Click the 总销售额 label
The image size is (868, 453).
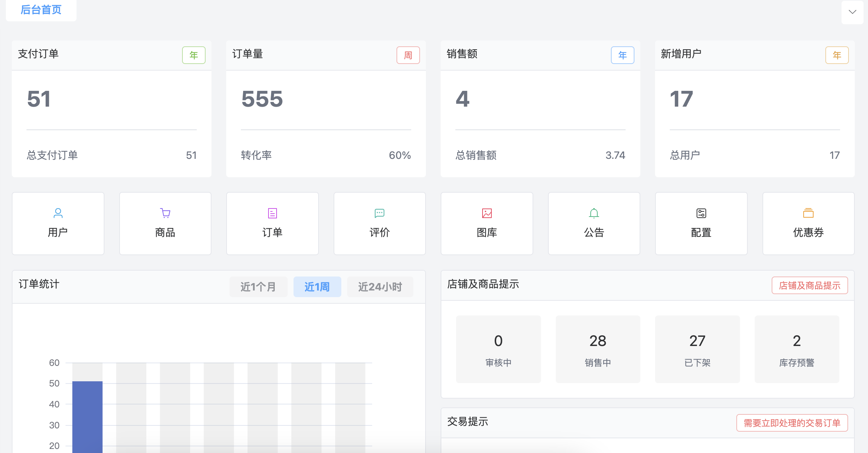click(x=476, y=155)
